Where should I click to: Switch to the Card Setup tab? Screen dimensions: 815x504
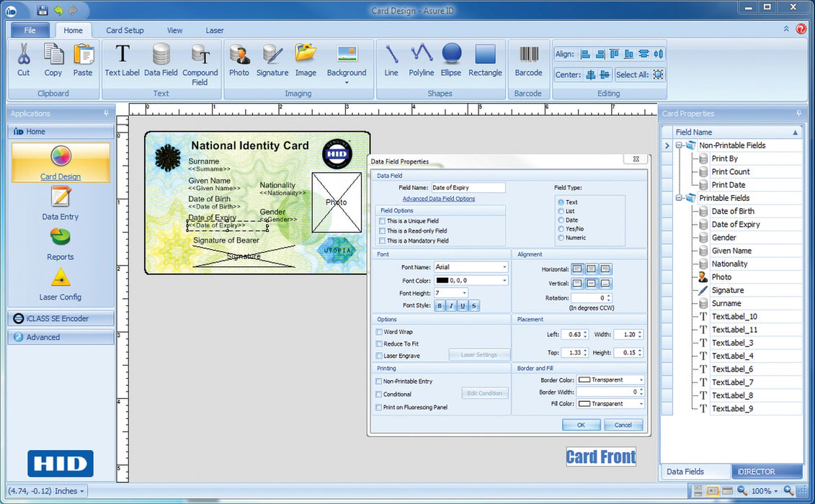coord(124,30)
